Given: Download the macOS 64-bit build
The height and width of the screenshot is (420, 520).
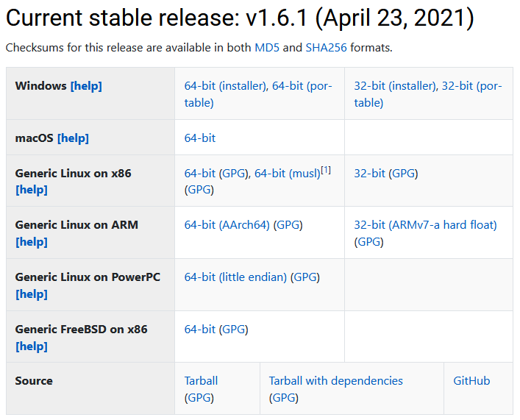Looking at the screenshot, I should coord(200,138).
